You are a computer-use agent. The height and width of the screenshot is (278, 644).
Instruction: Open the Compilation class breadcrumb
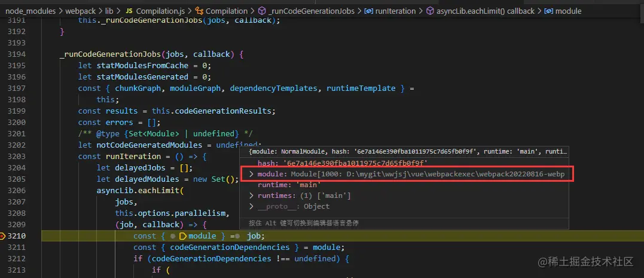[227, 11]
